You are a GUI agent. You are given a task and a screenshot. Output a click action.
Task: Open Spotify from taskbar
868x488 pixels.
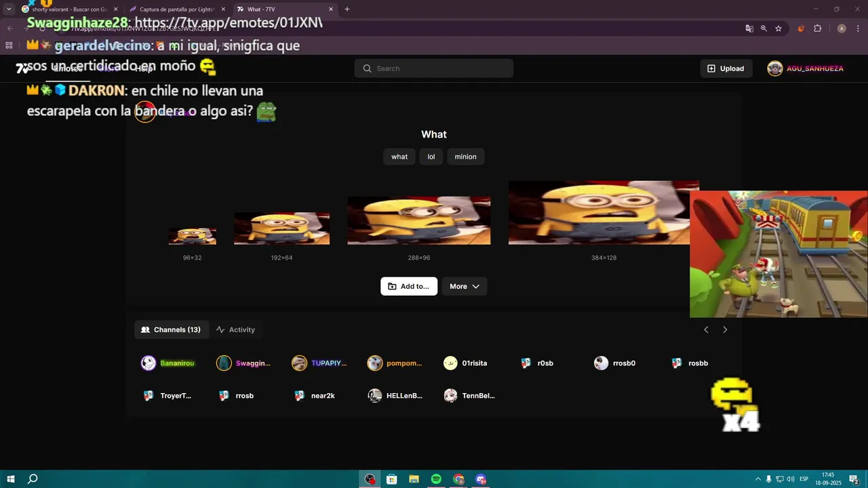point(436,479)
